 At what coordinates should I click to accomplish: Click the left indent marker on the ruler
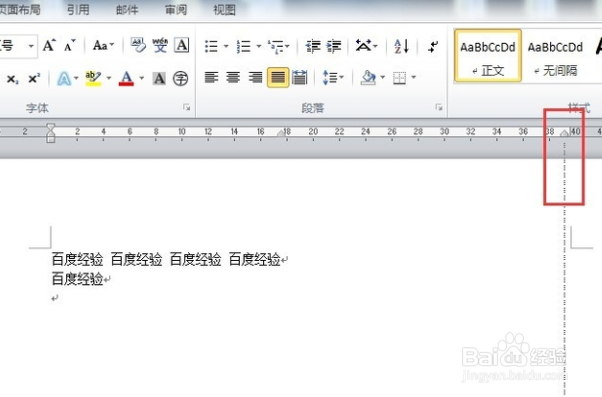(51, 132)
